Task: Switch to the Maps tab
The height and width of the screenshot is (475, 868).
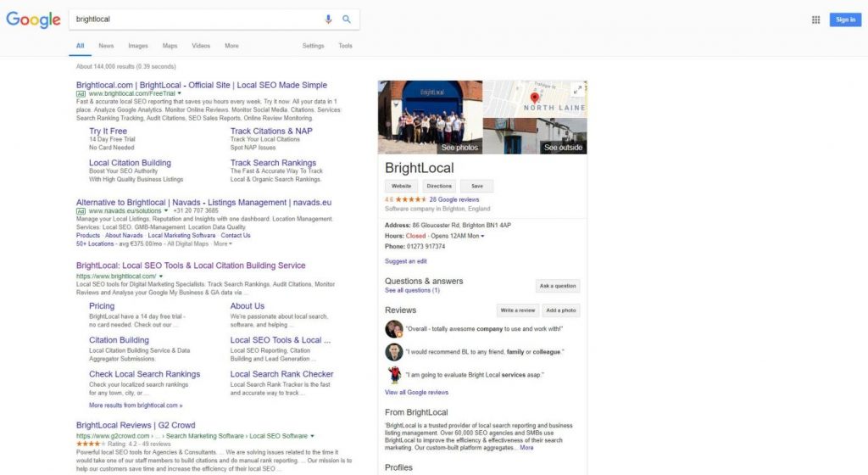Action: pos(170,46)
